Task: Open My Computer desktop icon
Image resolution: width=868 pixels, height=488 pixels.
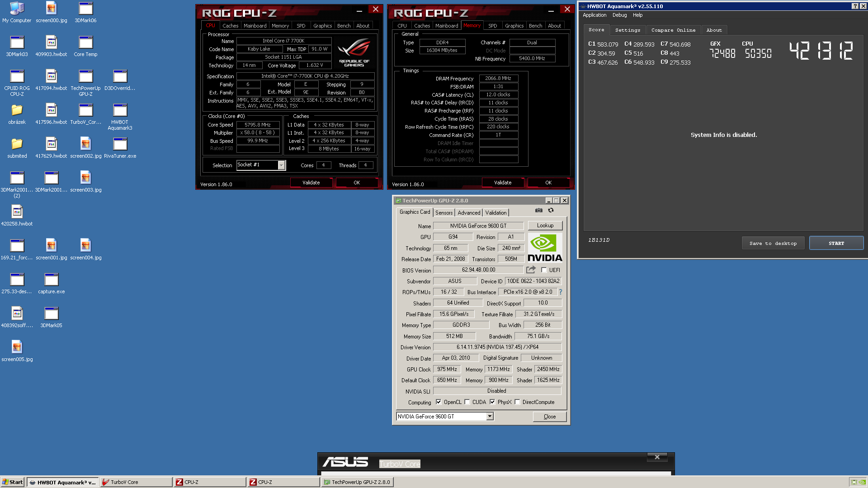Action: [17, 12]
